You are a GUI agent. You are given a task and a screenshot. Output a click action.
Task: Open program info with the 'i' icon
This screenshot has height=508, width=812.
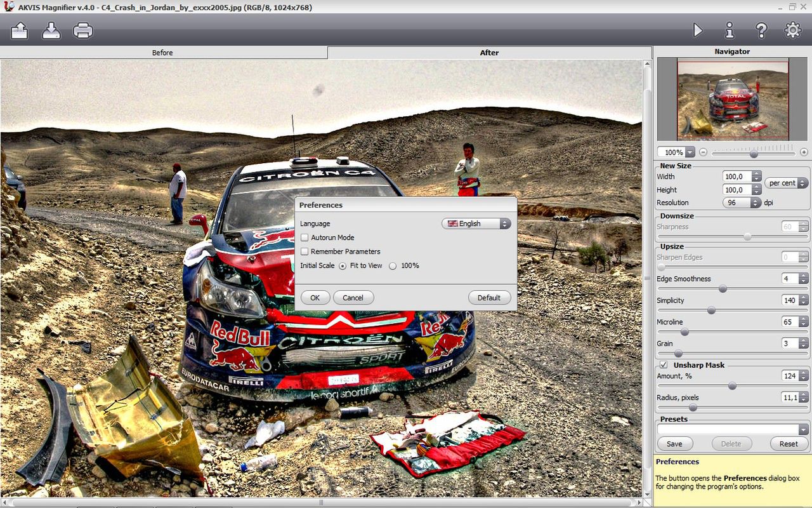pyautogui.click(x=730, y=30)
